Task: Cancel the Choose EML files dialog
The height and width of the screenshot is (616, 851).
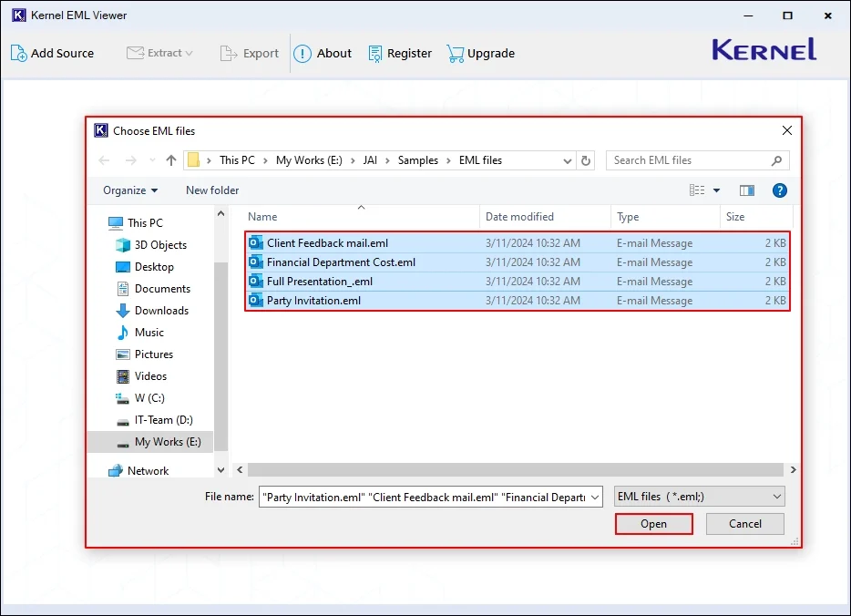Action: tap(744, 523)
